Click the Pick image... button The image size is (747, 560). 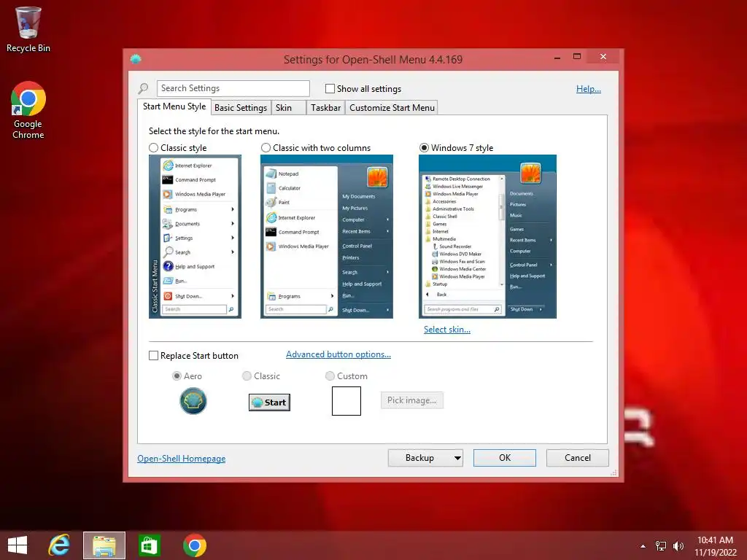[412, 400]
